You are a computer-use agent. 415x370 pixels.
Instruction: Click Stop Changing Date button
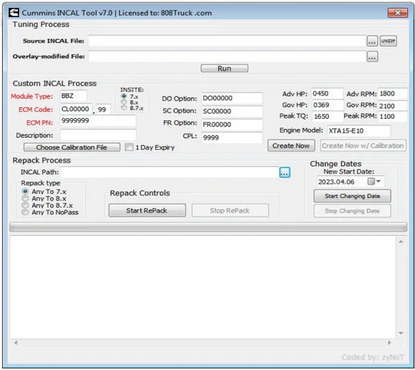tap(352, 211)
